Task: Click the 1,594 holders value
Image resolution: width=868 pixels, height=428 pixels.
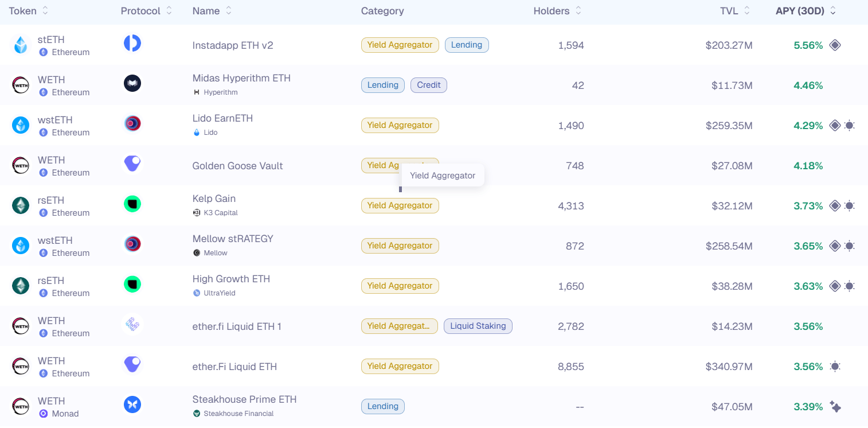Action: (x=571, y=45)
